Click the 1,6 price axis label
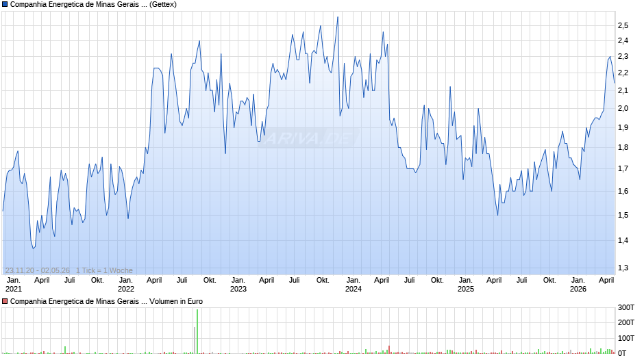This screenshot has width=644, height=360. [623, 191]
